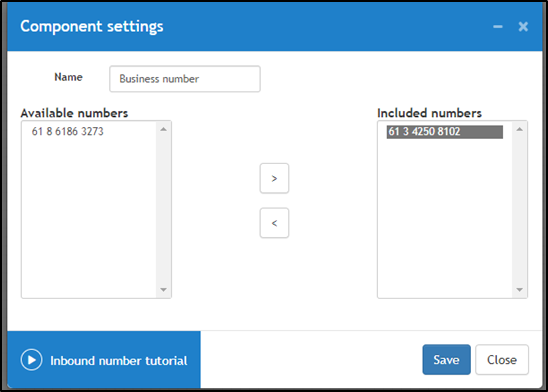Minimize the Component settings dialog
Viewport: 548px width, 392px height.
pyautogui.click(x=498, y=27)
